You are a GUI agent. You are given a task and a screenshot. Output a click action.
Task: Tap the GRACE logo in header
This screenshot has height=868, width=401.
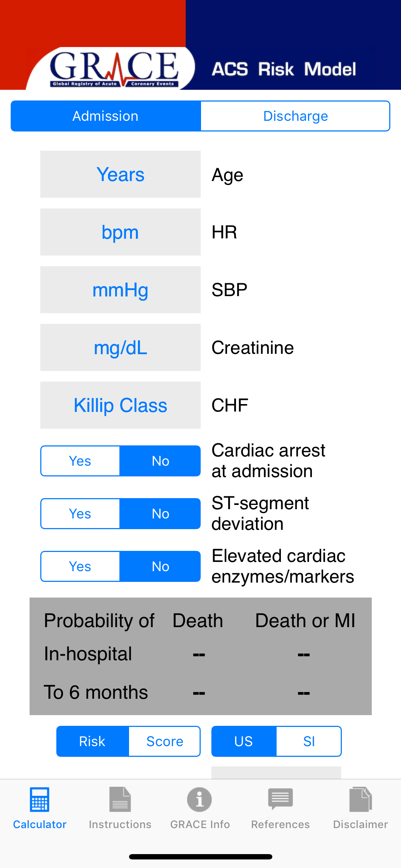tap(114, 68)
